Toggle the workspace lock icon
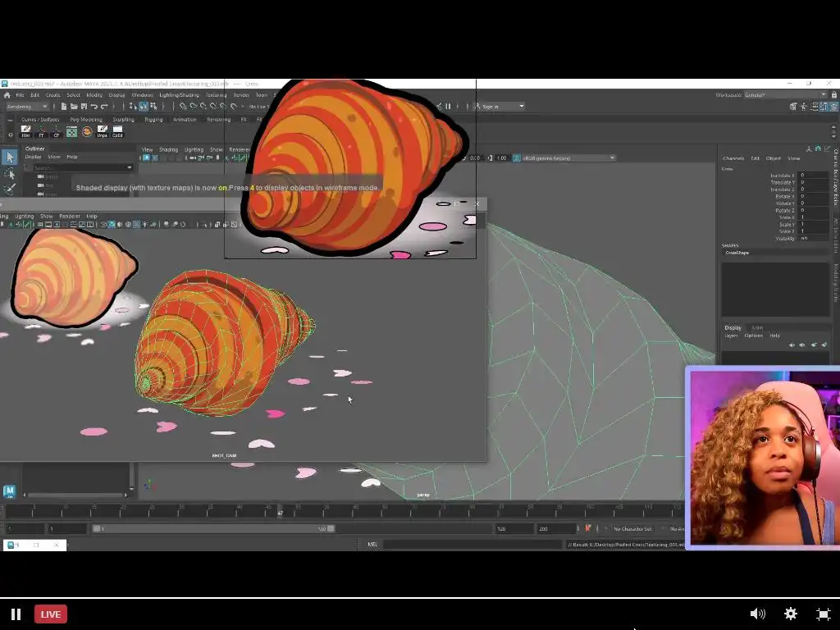The width and height of the screenshot is (840, 630). 834,95
